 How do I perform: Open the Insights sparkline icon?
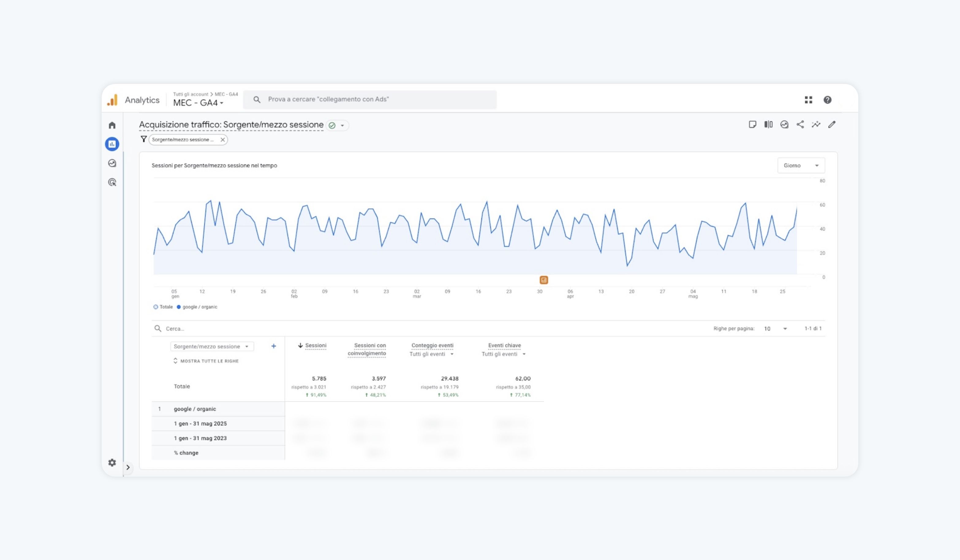point(816,125)
